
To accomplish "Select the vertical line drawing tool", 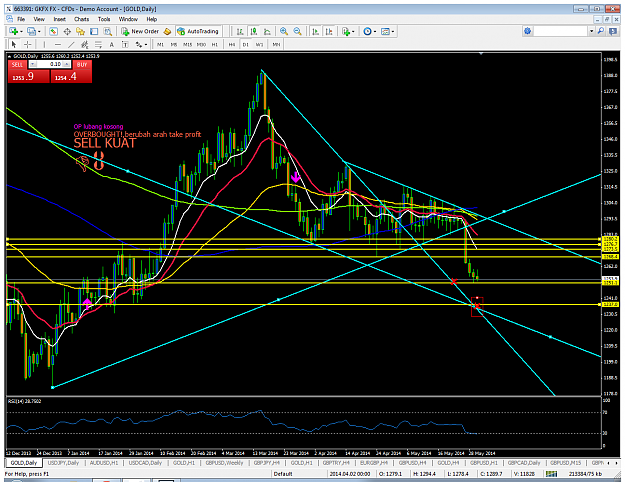I will pyautogui.click(x=44, y=44).
